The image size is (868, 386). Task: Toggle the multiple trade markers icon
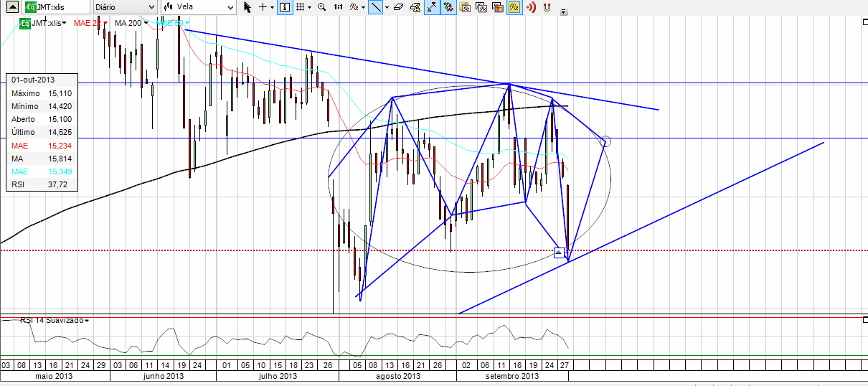pyautogui.click(x=448, y=7)
